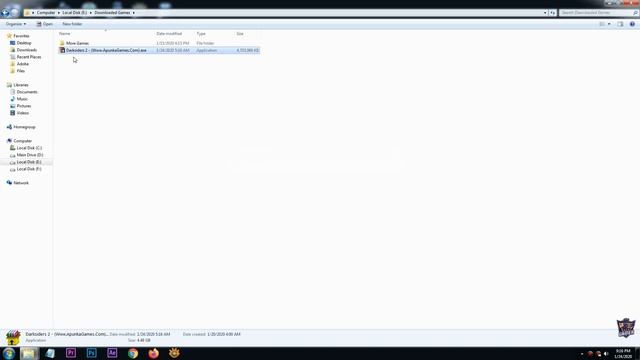Click File Explorer in the taskbar
This screenshot has width=640, height=360.
[x=29, y=353]
